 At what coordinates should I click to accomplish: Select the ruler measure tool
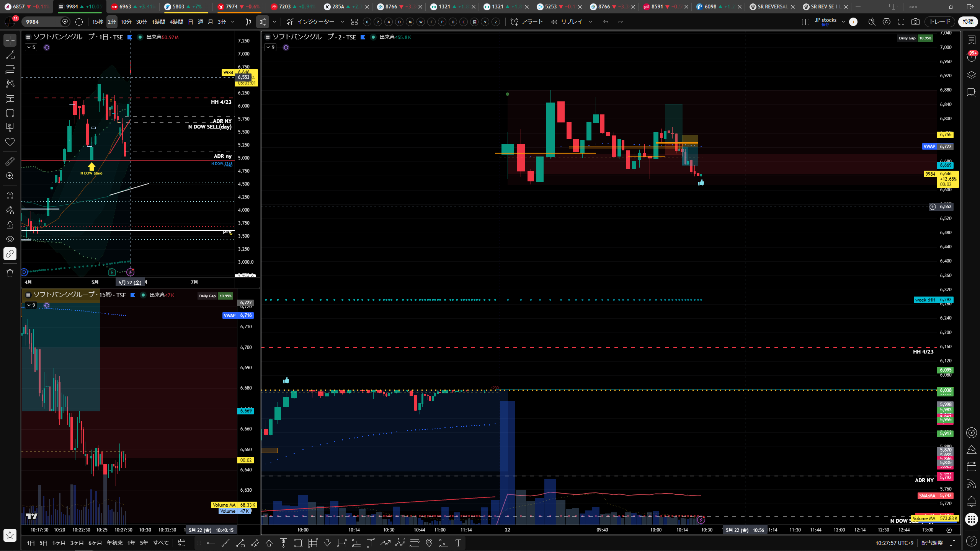10,161
